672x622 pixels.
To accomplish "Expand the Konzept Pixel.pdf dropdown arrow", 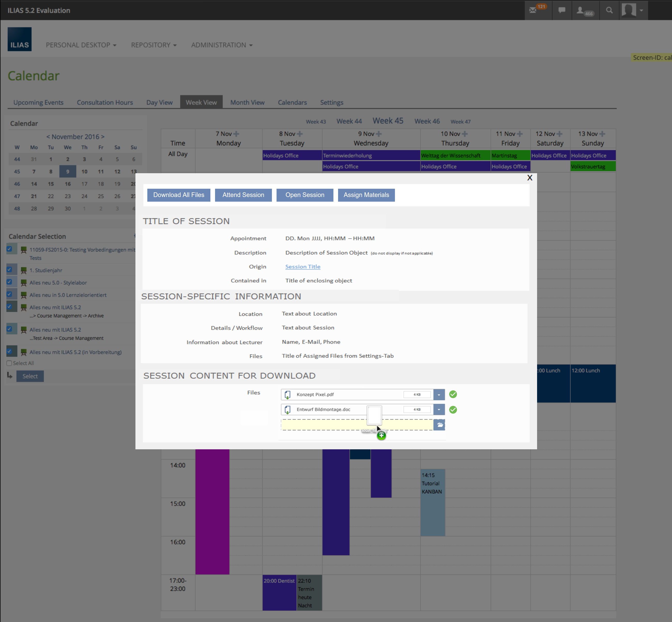I will click(439, 395).
